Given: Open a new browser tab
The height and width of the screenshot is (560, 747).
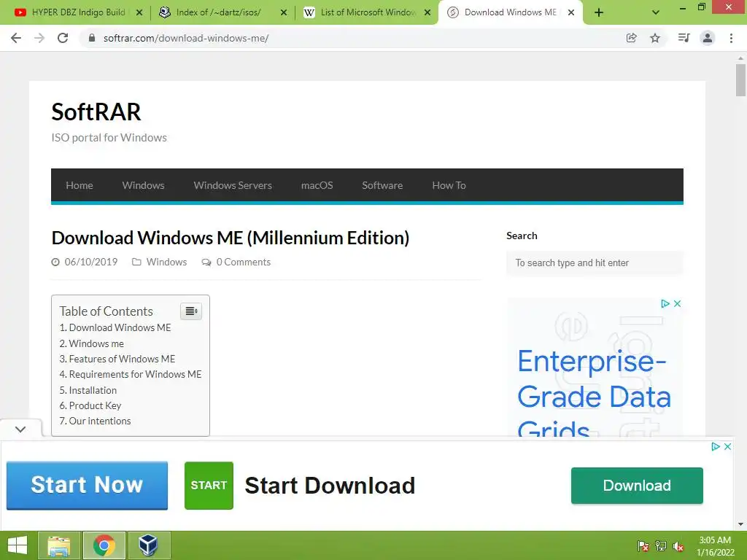Looking at the screenshot, I should tap(599, 12).
